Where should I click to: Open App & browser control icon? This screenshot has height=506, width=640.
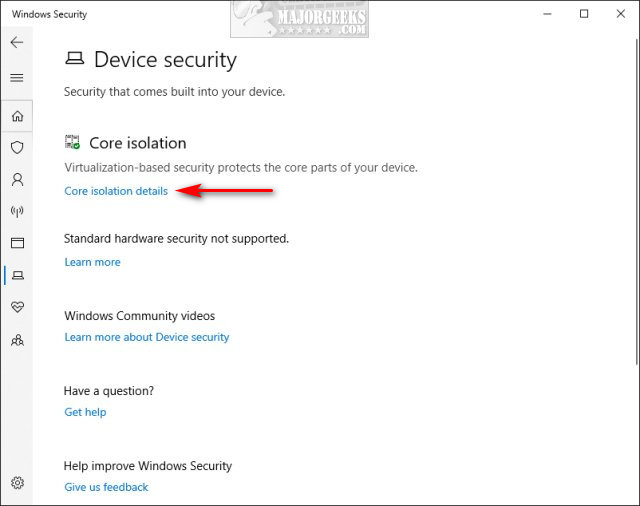tap(16, 243)
